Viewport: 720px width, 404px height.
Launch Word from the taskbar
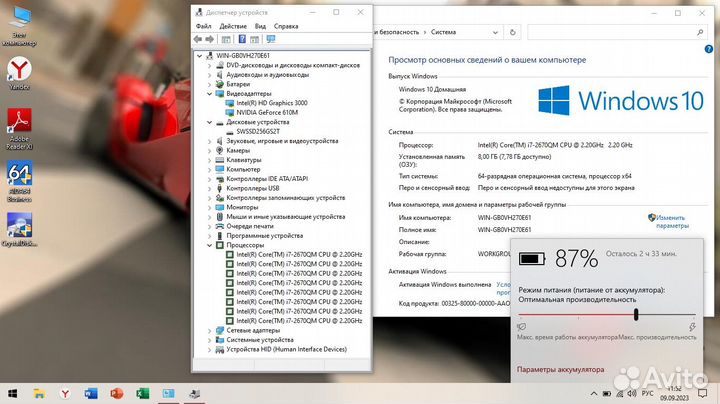91,393
